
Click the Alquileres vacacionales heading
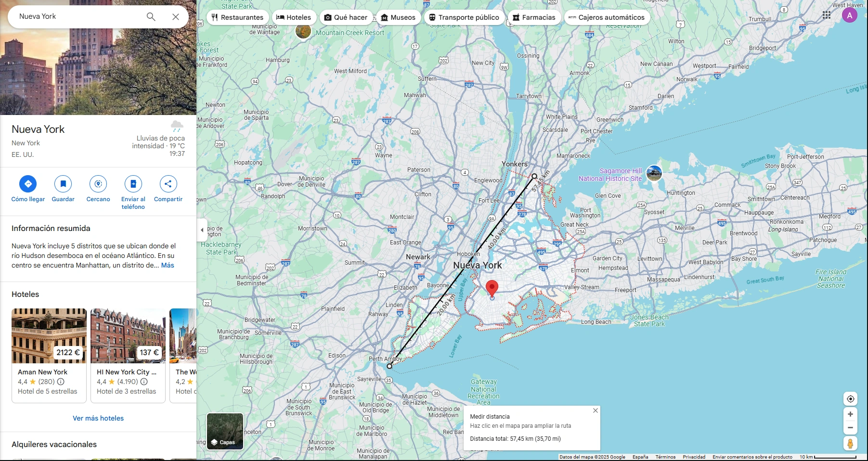54,445
